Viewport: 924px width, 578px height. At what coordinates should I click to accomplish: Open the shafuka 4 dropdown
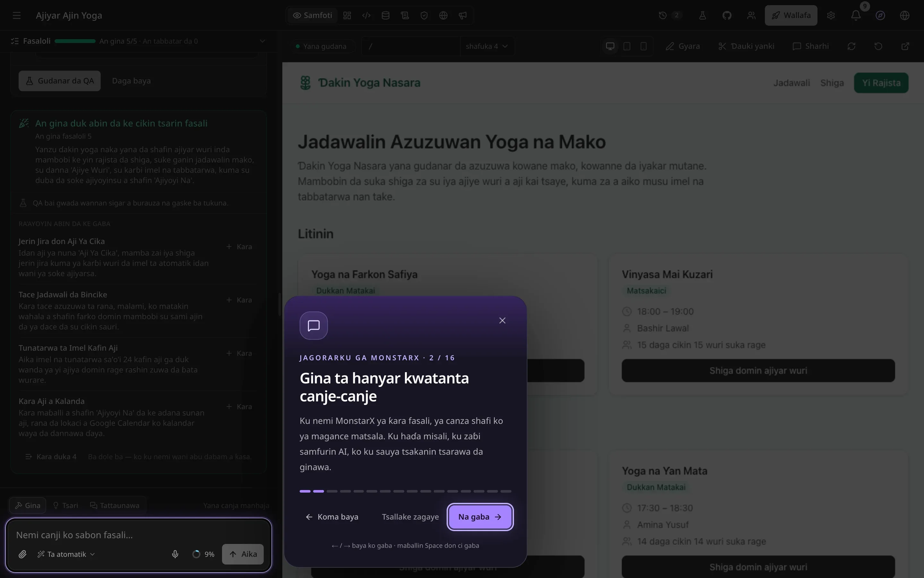coord(487,46)
